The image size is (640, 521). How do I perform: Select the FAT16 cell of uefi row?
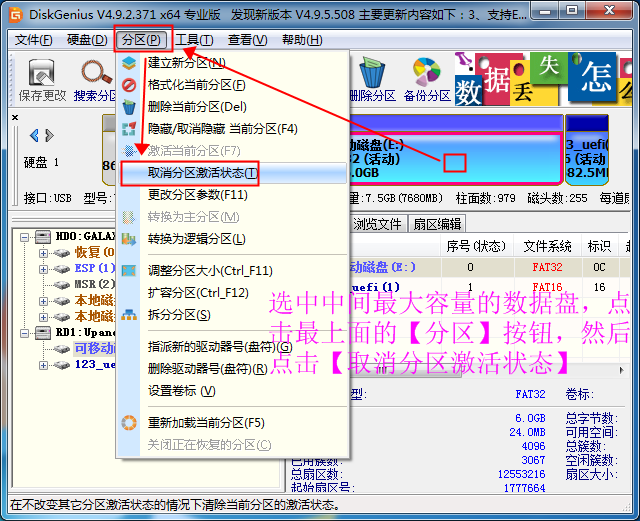[547, 287]
